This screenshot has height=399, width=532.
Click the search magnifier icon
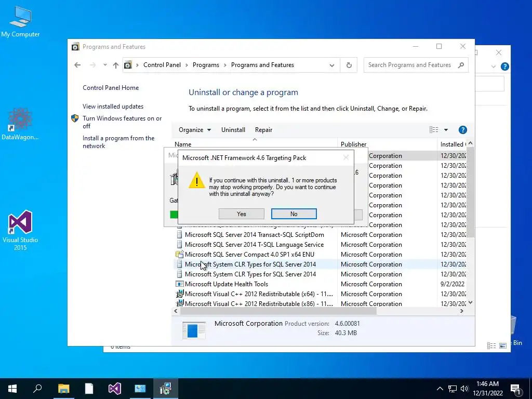pyautogui.click(x=461, y=65)
